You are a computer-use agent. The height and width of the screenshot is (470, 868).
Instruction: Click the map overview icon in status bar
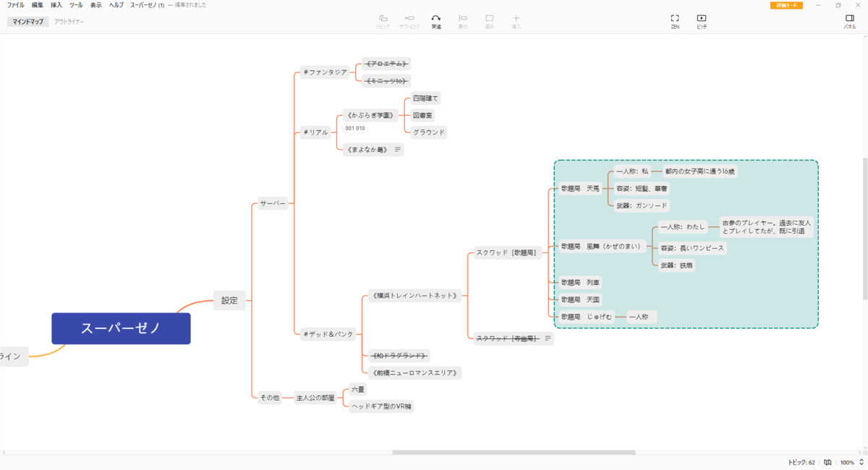(827, 462)
